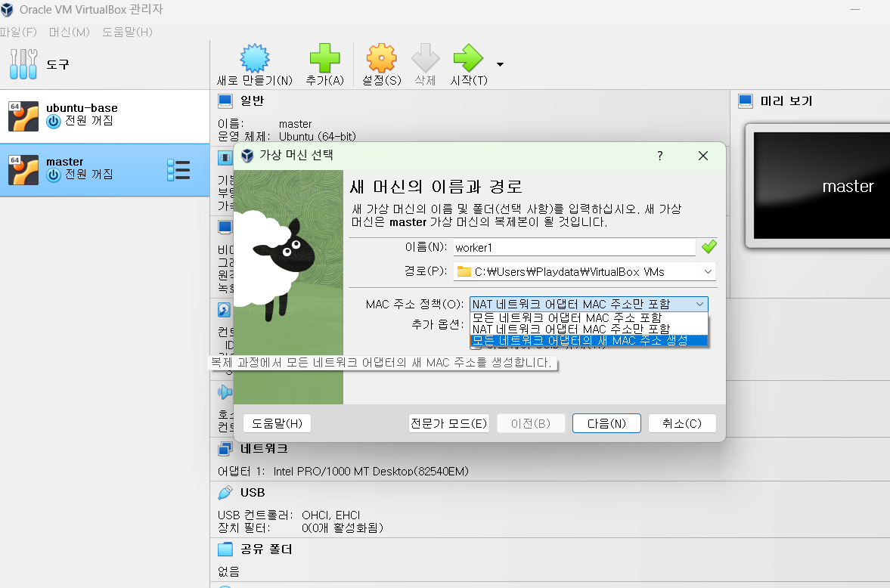This screenshot has height=588, width=890.
Task: Click the Name (이름) field containing worker1
Action: pos(574,247)
